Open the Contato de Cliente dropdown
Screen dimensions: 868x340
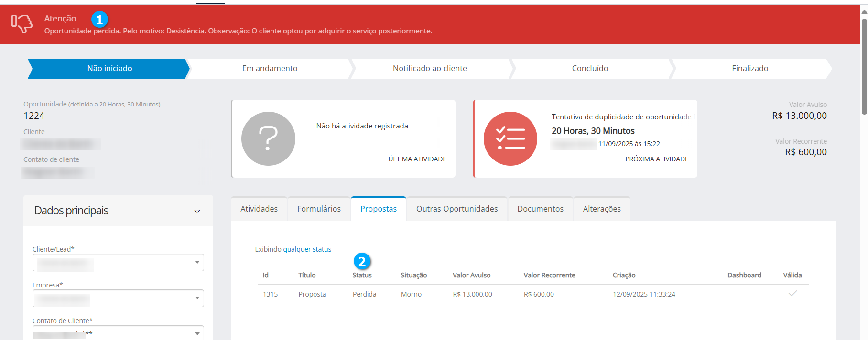pos(197,333)
